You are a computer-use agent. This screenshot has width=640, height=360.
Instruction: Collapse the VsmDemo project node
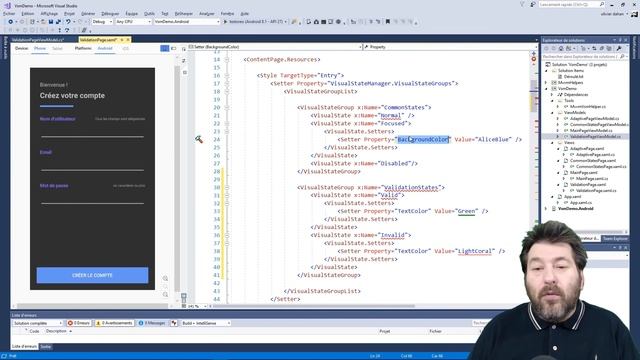[x=546, y=89]
